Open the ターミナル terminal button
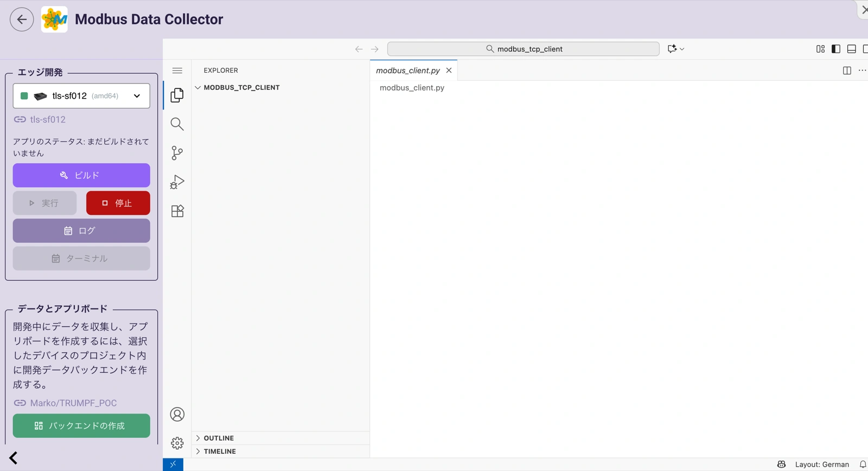The height and width of the screenshot is (471, 868). (81, 259)
